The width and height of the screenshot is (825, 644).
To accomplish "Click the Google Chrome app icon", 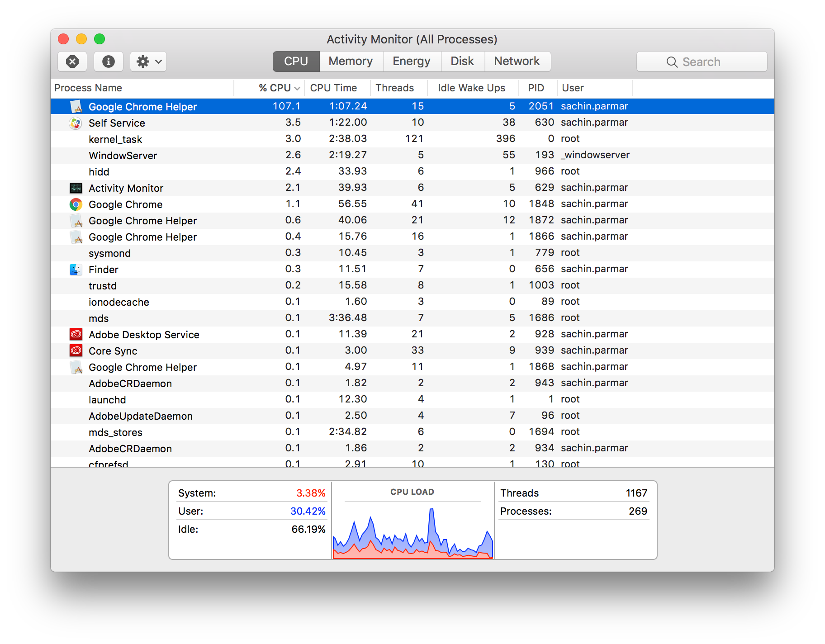I will [x=76, y=204].
